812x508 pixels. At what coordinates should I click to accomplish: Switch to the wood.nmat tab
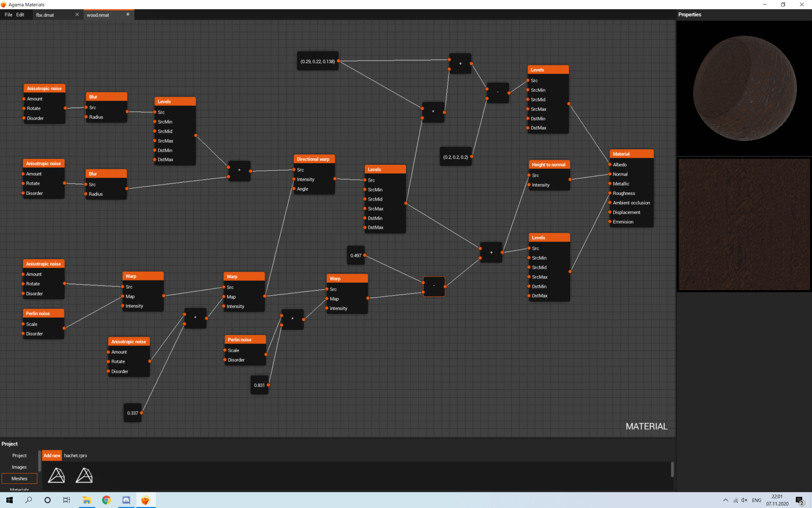click(x=98, y=15)
